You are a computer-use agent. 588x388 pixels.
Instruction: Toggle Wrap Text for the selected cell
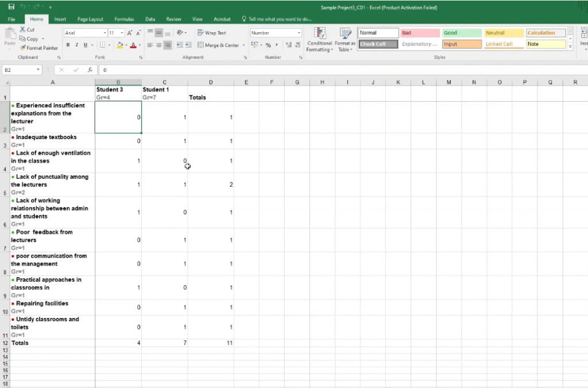click(x=212, y=33)
